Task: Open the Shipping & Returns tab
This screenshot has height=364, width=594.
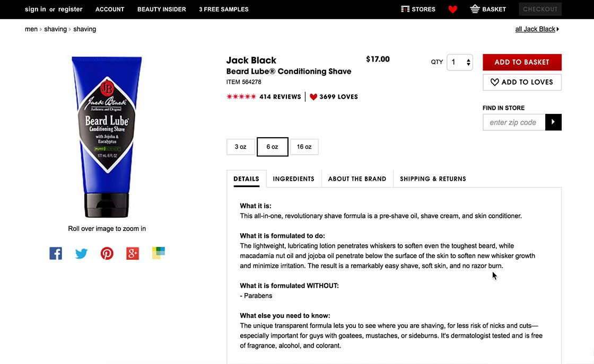Action: 433,179
